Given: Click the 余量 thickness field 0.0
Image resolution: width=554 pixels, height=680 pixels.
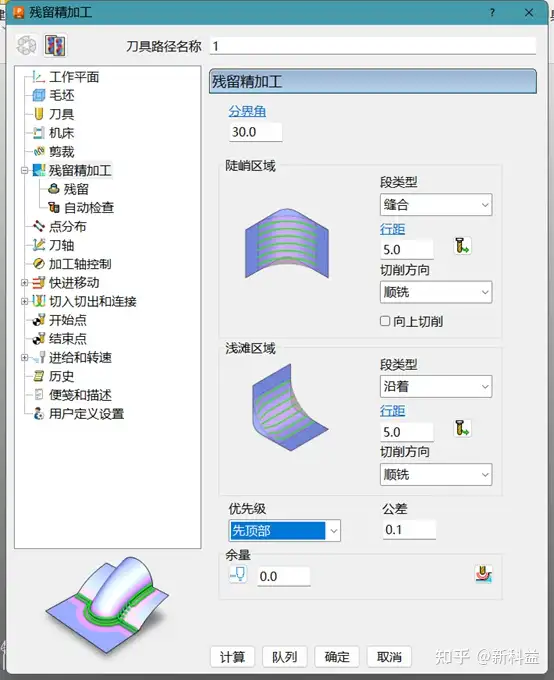Looking at the screenshot, I should [284, 576].
